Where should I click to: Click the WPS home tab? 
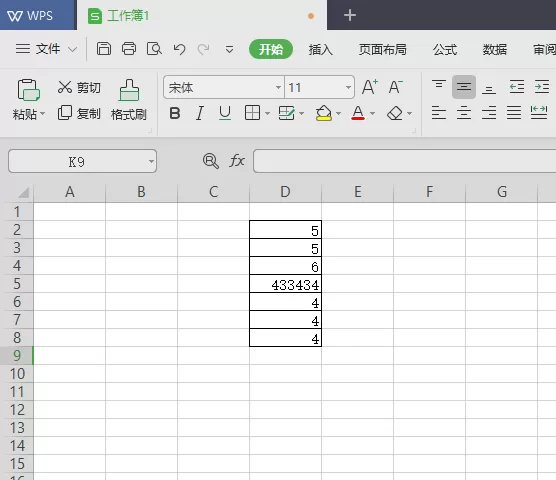pyautogui.click(x=38, y=15)
